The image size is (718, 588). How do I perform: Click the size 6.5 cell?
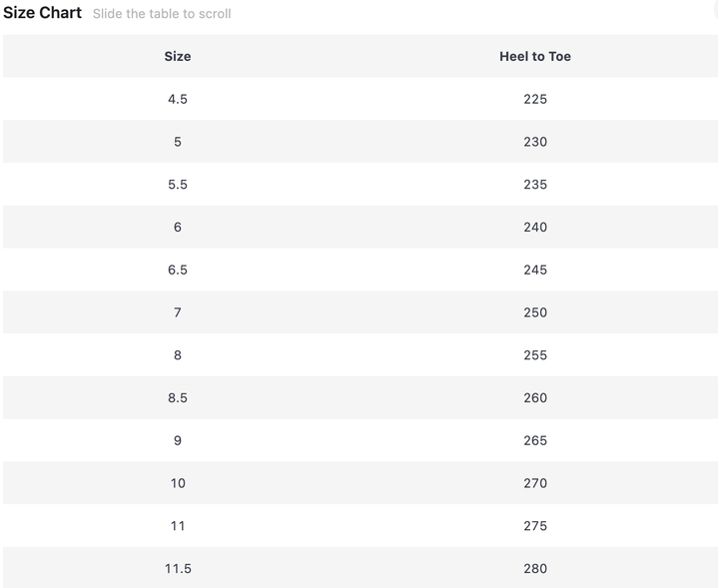click(x=178, y=270)
